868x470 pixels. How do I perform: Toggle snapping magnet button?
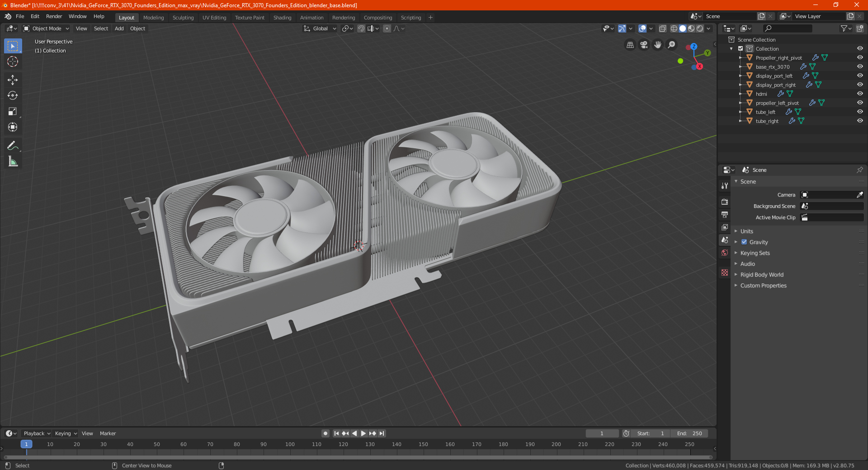pyautogui.click(x=361, y=28)
